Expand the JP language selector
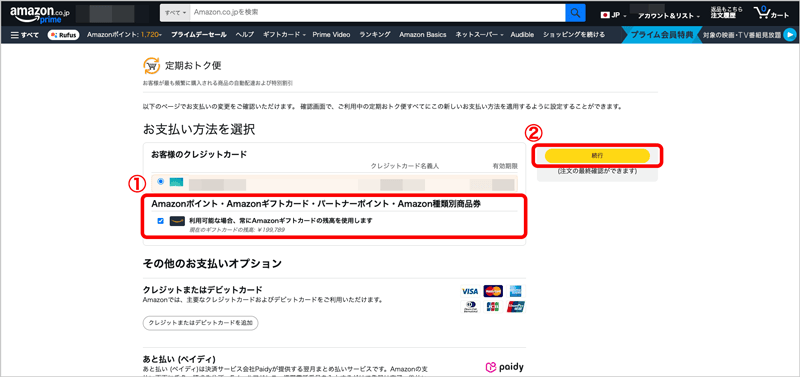Screen dimensions: 800x377 [614, 15]
